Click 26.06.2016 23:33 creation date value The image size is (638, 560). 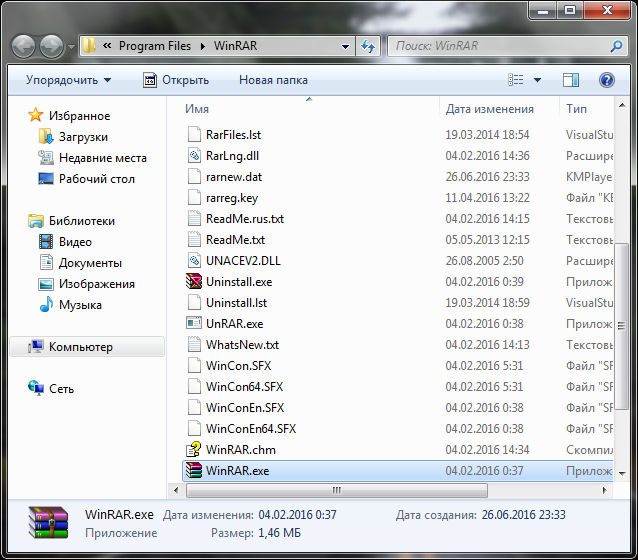point(524,515)
